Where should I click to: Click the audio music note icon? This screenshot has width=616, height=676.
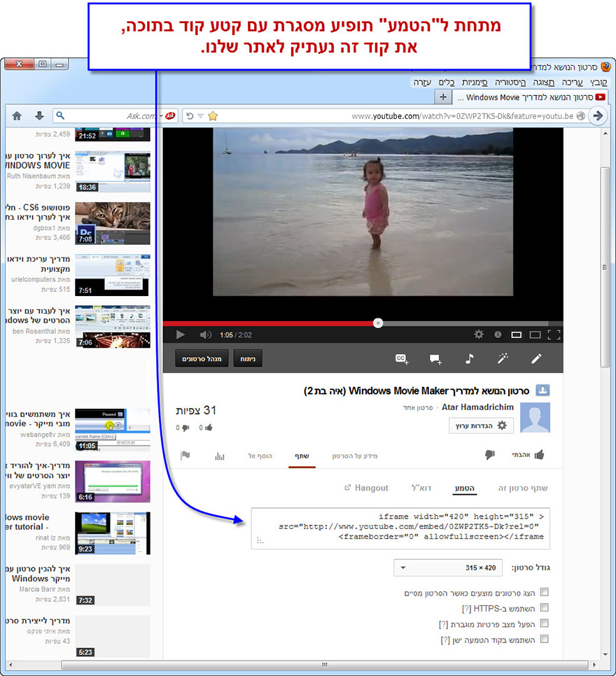[469, 359]
